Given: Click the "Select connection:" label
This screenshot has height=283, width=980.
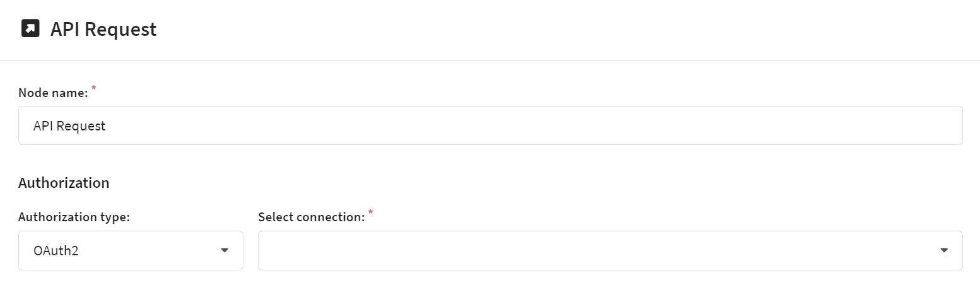Looking at the screenshot, I should (312, 217).
